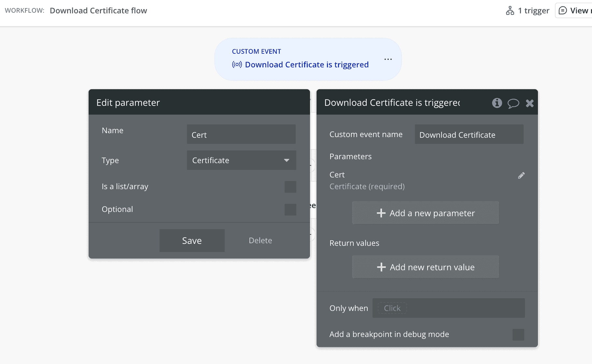Add new return value

(x=425, y=267)
